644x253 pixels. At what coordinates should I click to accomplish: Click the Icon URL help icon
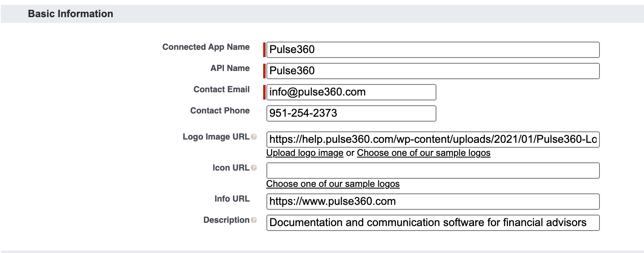coord(254,168)
